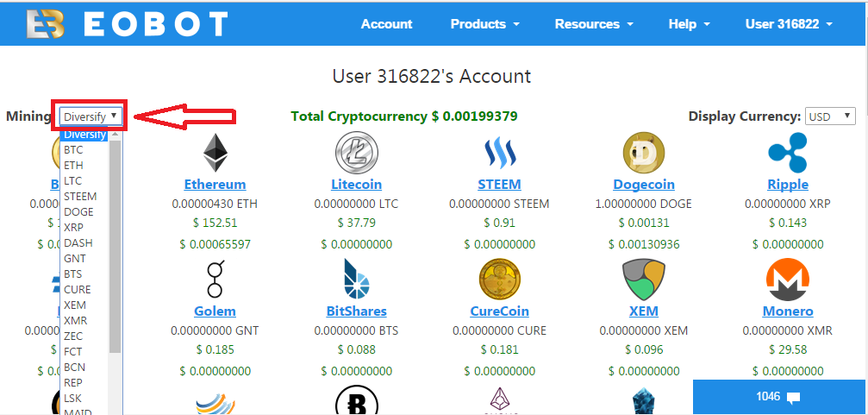Viewport: 868px width, 415px height.
Task: Expand the User 316822 menu
Action: pos(789,24)
